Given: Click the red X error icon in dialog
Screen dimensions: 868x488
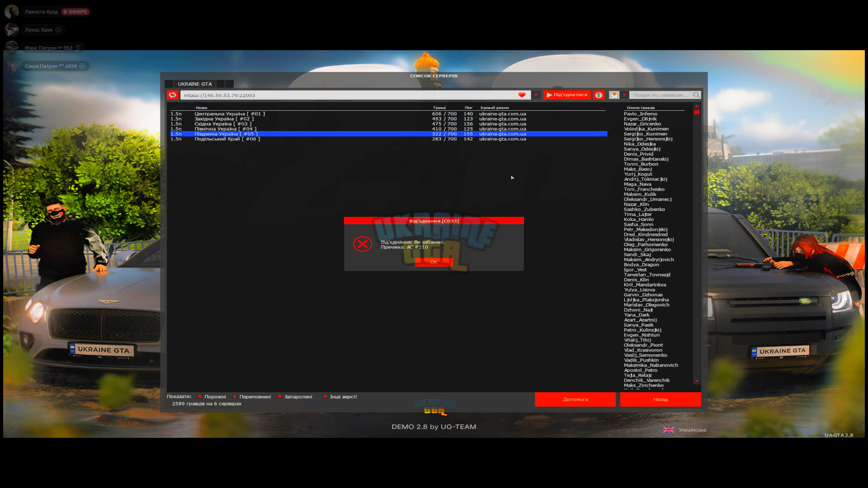Looking at the screenshot, I should pyautogui.click(x=363, y=244).
